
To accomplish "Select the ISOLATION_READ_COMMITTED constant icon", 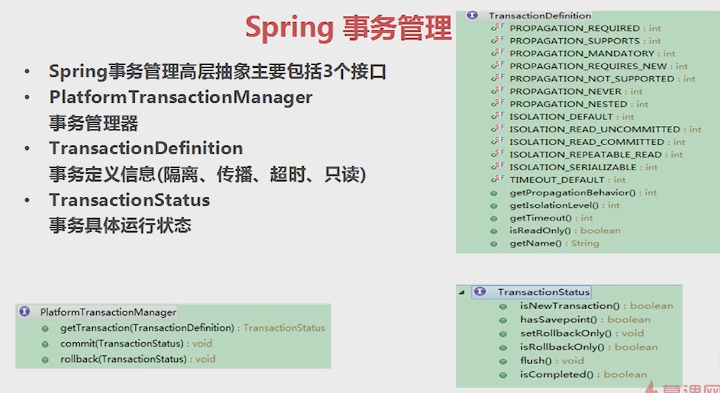I will tap(497, 141).
